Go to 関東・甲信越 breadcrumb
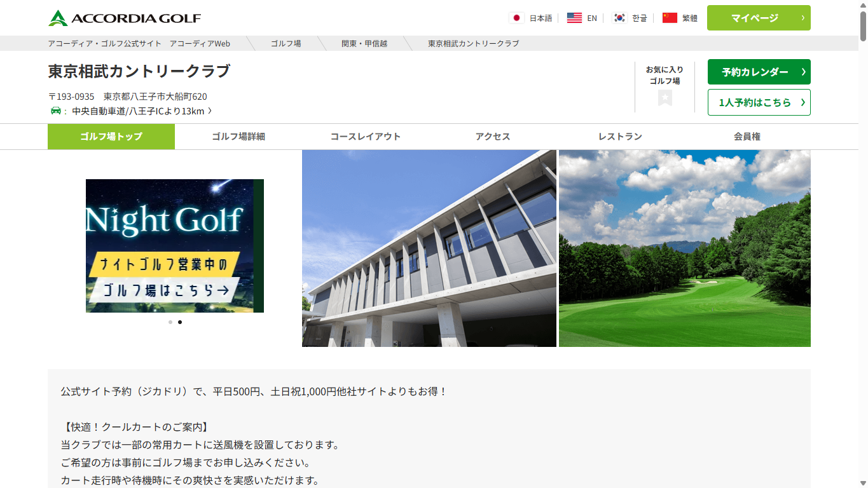Screen dimensions: 868x488 [364, 43]
